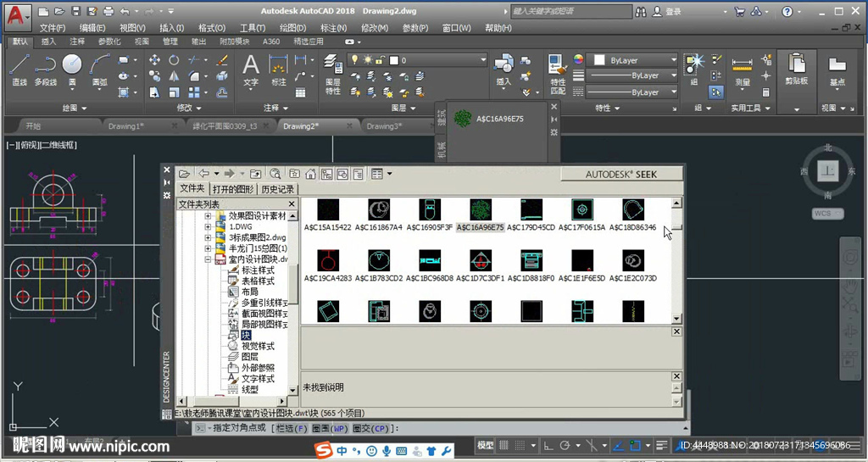Switch to the Drawing3* document tab
868x462 pixels.
[x=384, y=126]
